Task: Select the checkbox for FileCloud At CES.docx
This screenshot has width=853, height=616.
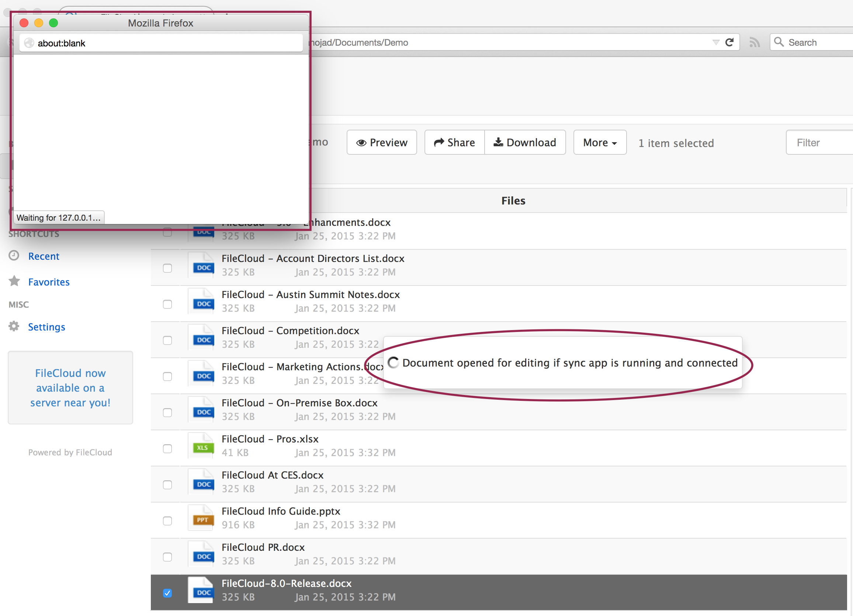Action: coord(168,484)
